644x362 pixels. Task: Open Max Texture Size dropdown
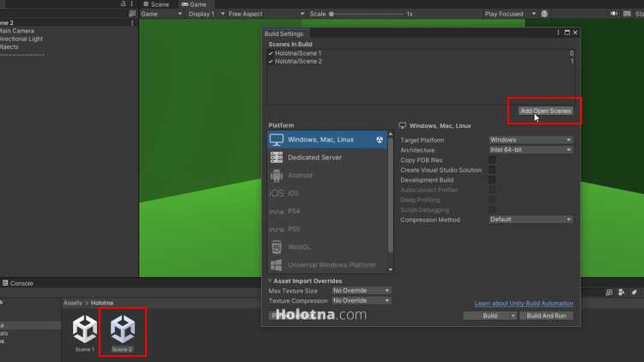click(x=361, y=291)
